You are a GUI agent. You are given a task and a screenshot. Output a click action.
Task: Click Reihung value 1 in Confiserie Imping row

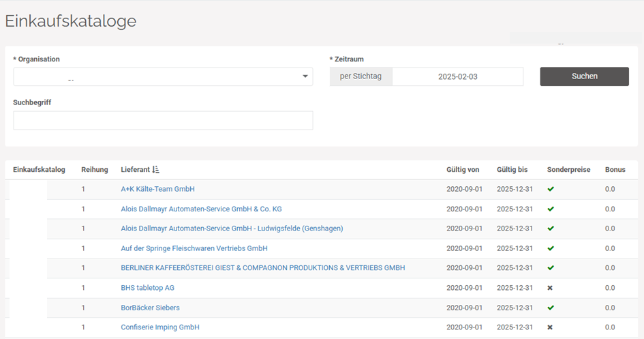click(83, 327)
